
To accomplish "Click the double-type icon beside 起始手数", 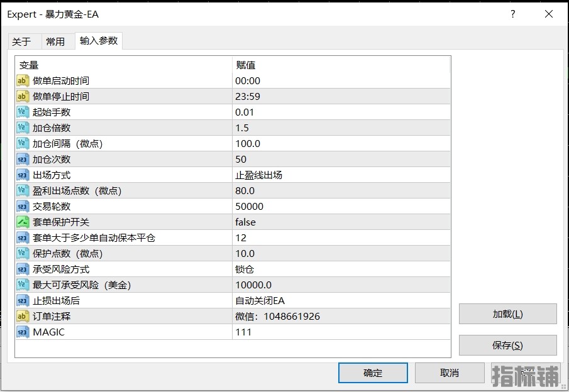I will coord(23,112).
